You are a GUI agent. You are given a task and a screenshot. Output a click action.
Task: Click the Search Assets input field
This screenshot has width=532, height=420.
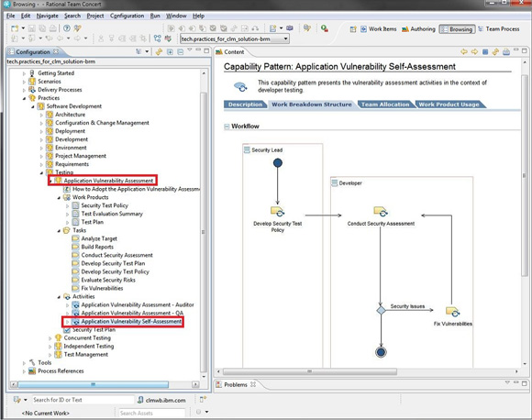[x=151, y=413]
